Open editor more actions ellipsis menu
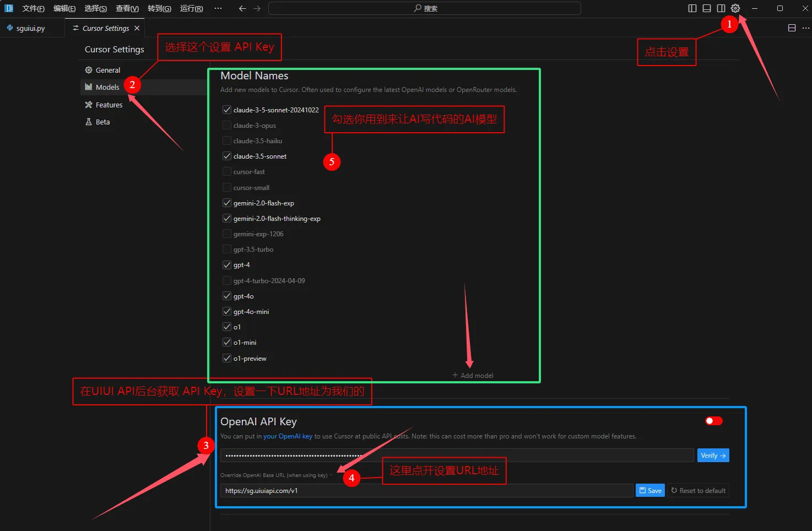The width and height of the screenshot is (812, 531). tap(805, 28)
